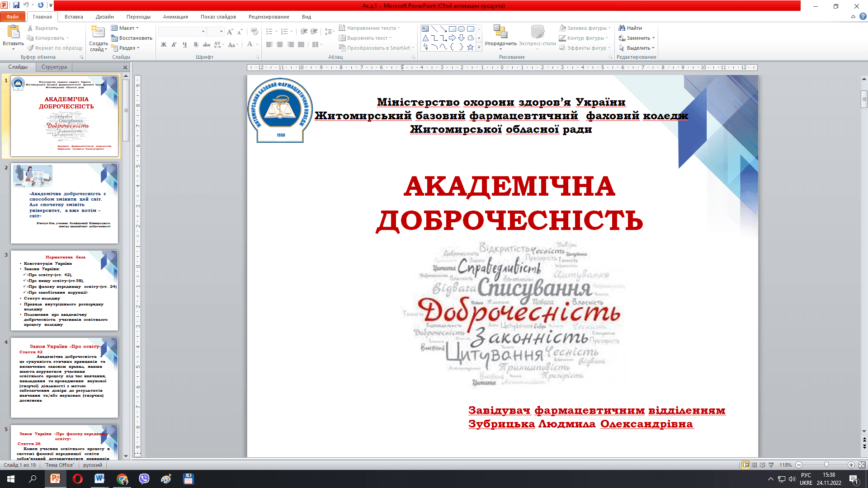868x488 pixels.
Task: Expand the Layout (Макет) dropdown
Action: tap(125, 28)
